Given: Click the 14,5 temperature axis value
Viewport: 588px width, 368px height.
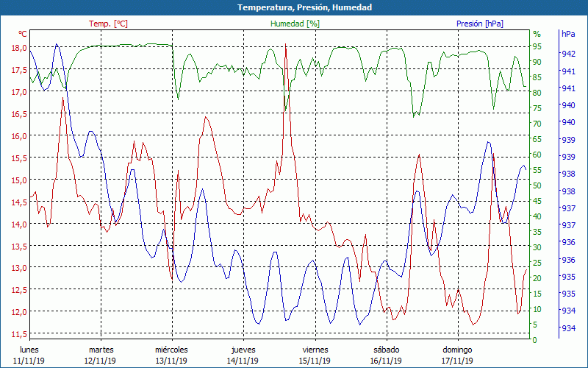Looking at the screenshot, I should (x=19, y=202).
